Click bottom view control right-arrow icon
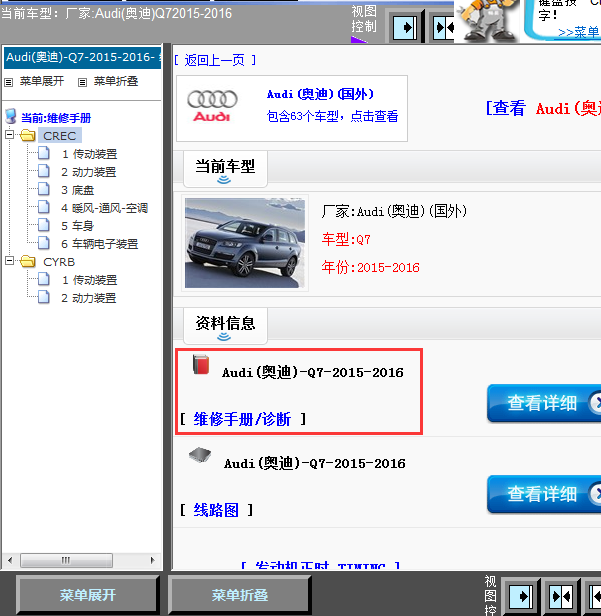The width and height of the screenshot is (601, 616). tap(521, 597)
